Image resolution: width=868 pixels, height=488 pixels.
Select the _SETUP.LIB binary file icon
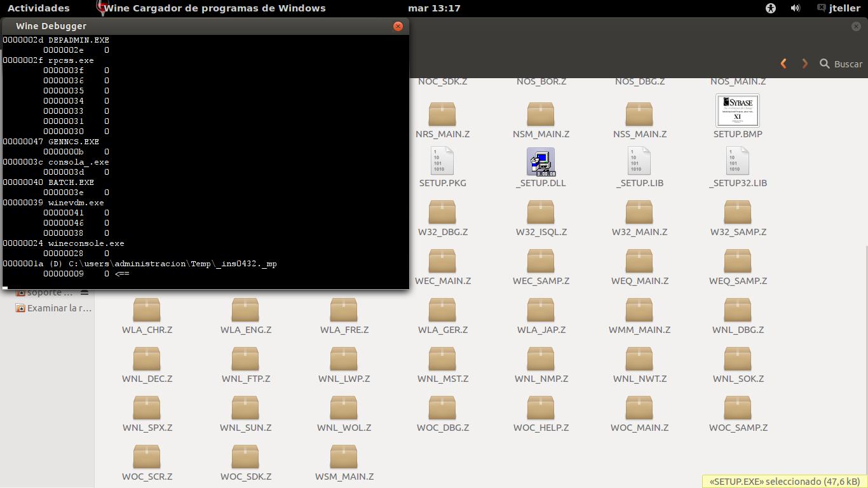(639, 161)
